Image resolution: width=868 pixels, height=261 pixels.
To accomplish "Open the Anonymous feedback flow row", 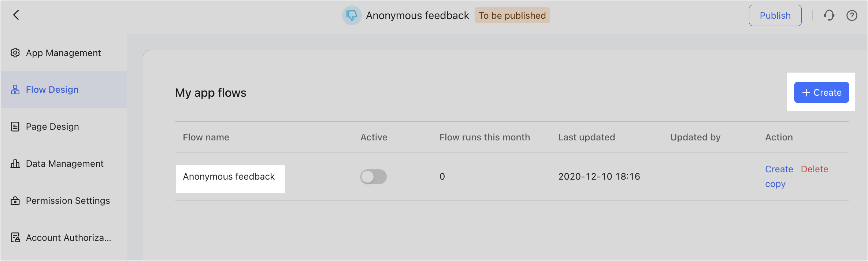I will [x=229, y=176].
